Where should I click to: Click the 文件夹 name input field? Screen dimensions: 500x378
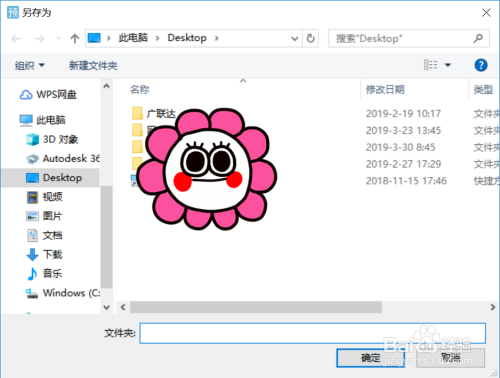[x=312, y=333]
